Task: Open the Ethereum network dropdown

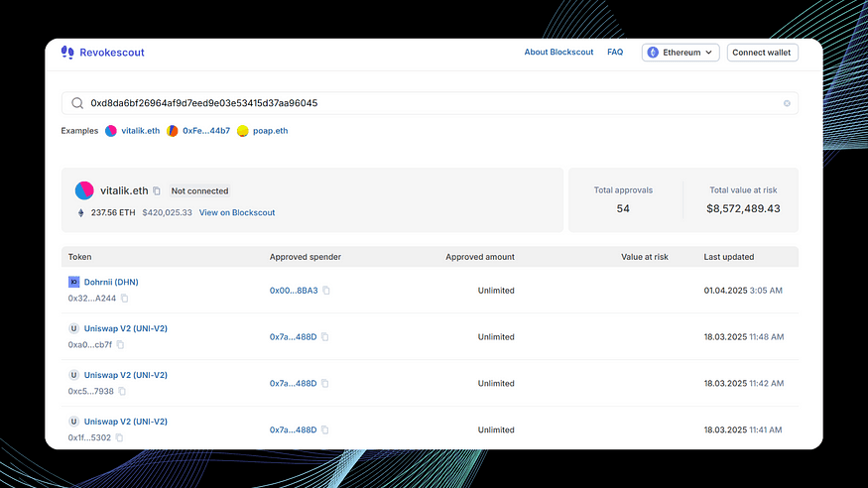Action: coord(681,53)
